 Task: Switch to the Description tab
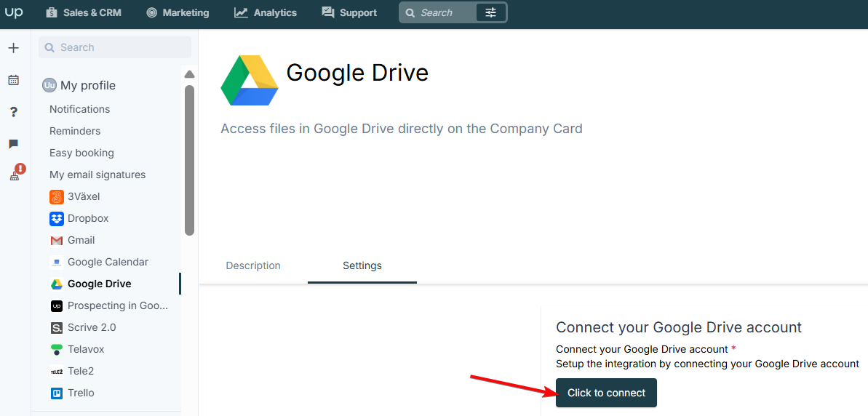tap(253, 266)
